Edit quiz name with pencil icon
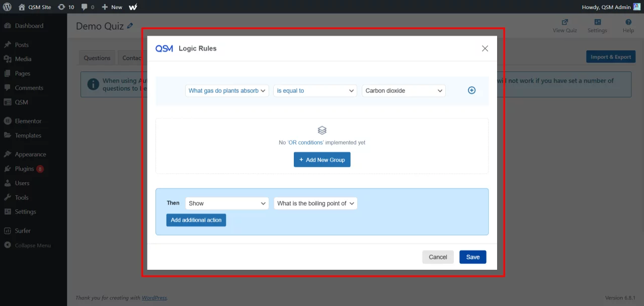This screenshot has height=306, width=644. [130, 26]
